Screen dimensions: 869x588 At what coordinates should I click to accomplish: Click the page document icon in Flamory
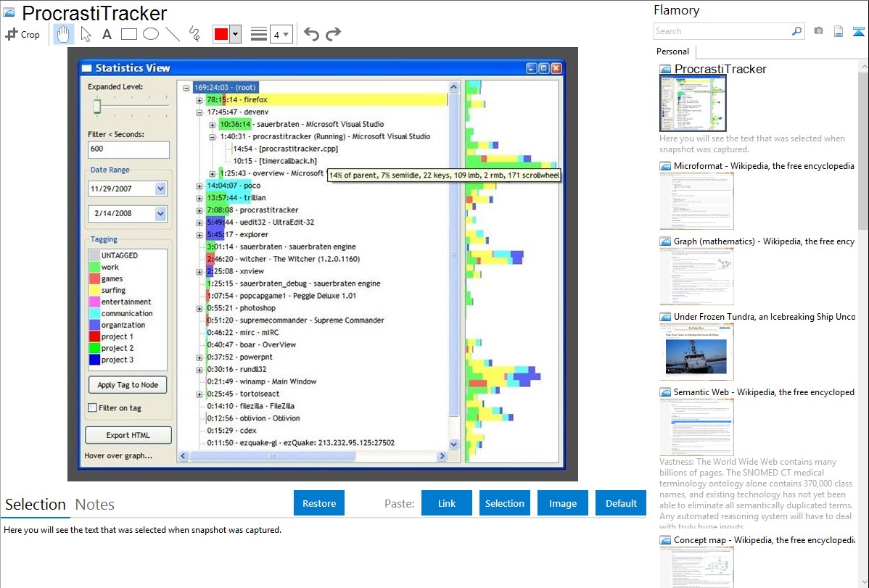(x=839, y=31)
